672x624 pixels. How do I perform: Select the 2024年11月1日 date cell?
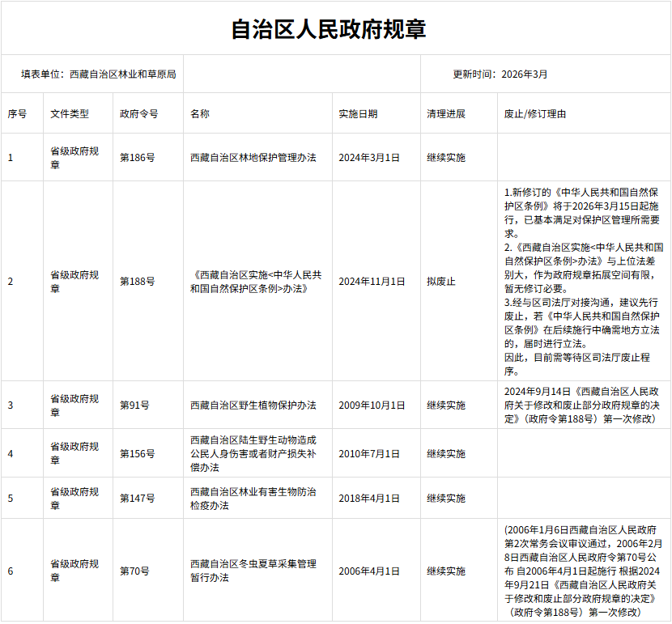pyautogui.click(x=372, y=282)
